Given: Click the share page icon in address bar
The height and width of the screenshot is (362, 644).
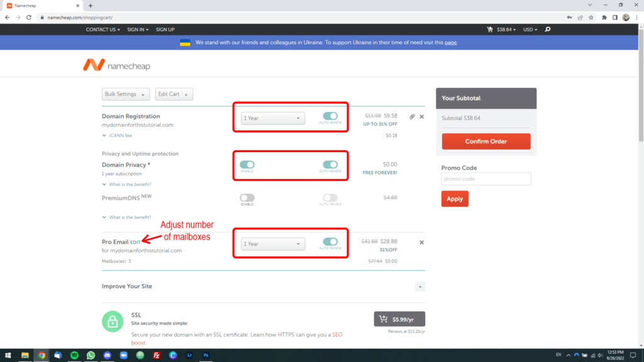Looking at the screenshot, I should [x=580, y=17].
